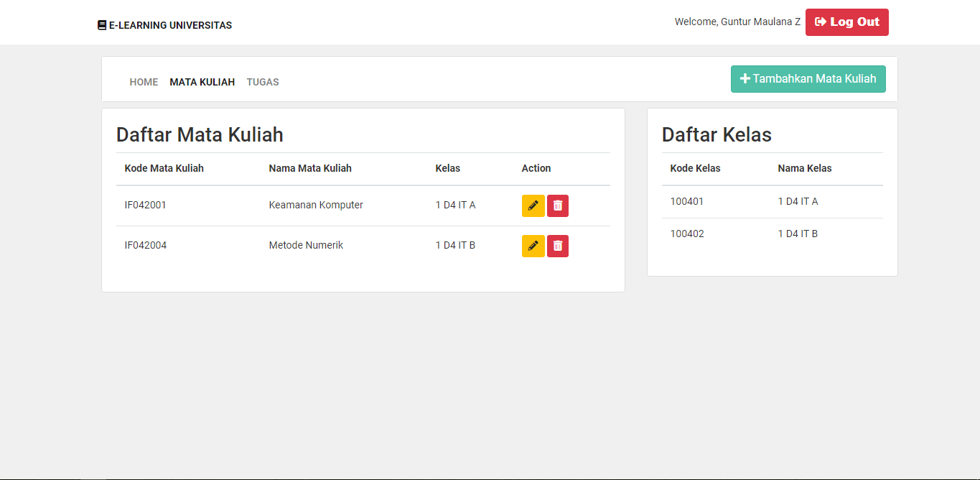Image resolution: width=980 pixels, height=480 pixels.
Task: Click the Log Out button
Action: coord(846,22)
